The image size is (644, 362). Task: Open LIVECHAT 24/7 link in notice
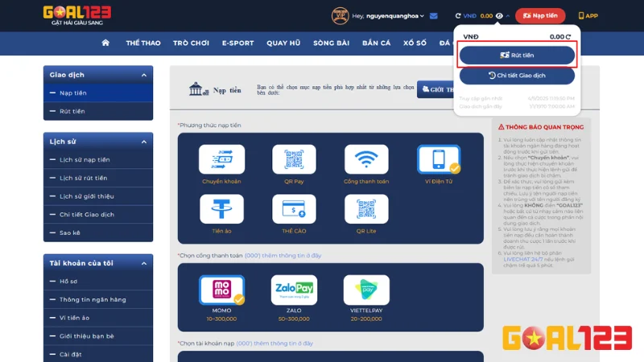pos(522,259)
